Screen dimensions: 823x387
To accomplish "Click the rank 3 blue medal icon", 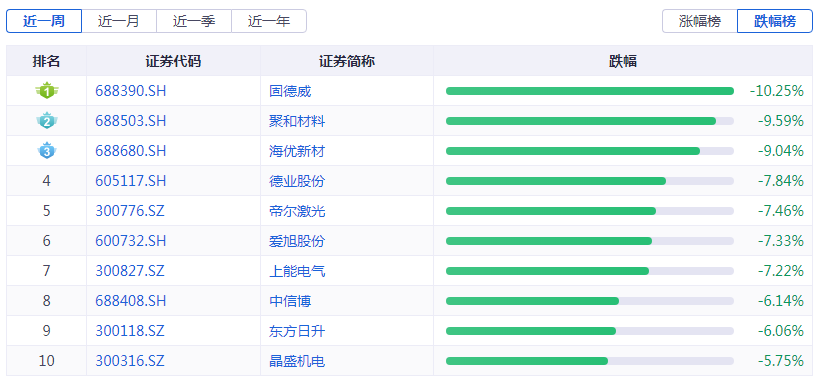I will (47, 151).
